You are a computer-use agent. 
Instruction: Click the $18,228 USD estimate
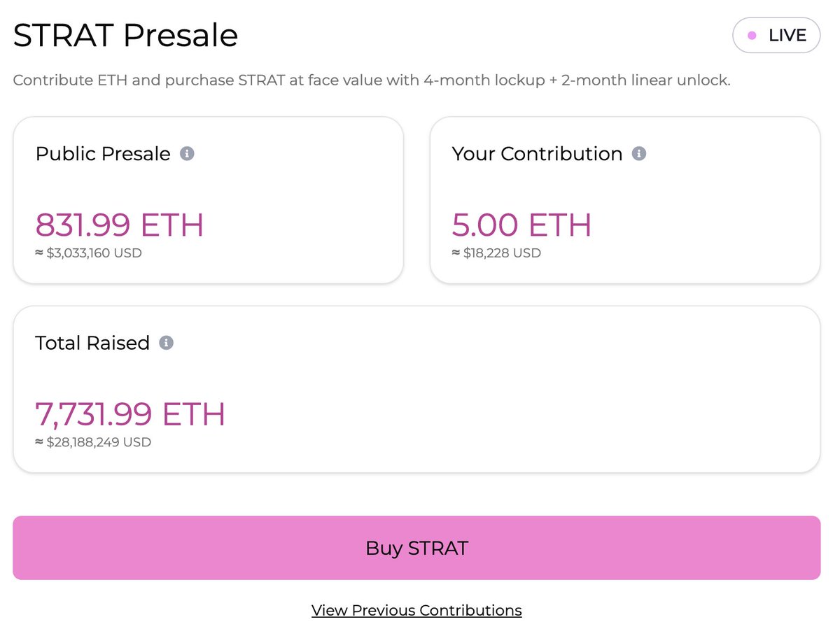click(496, 253)
